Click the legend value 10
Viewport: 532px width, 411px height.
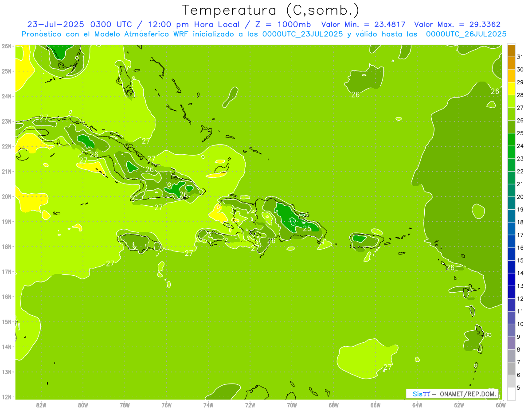click(520, 324)
